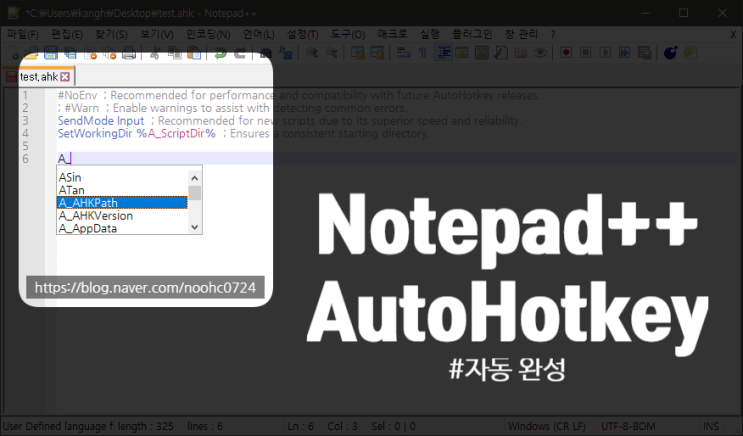Open the 설정(T) menu
The height and width of the screenshot is (436, 743).
coord(303,35)
